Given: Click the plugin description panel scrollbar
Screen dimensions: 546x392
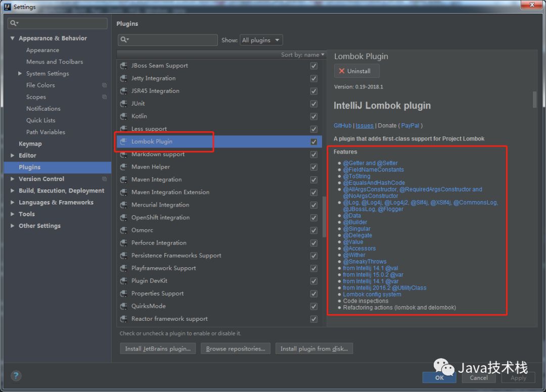Looking at the screenshot, I should 534,100.
